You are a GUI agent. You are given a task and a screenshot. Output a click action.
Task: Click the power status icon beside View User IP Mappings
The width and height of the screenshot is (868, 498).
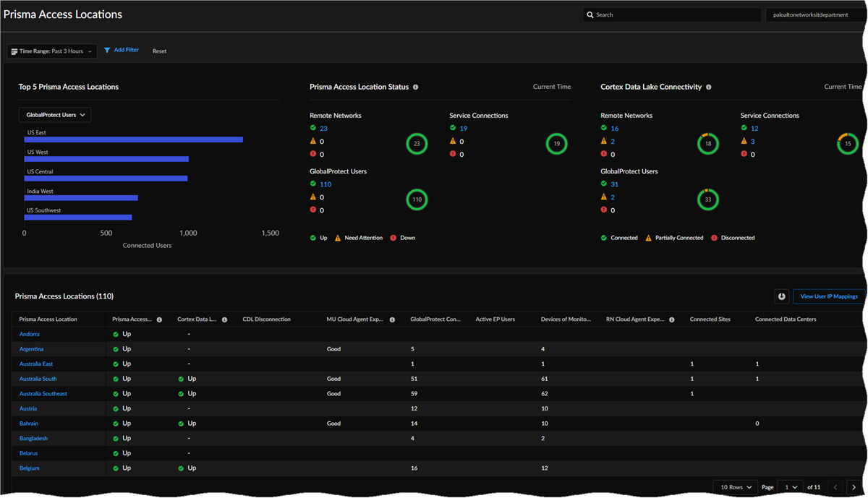point(781,296)
